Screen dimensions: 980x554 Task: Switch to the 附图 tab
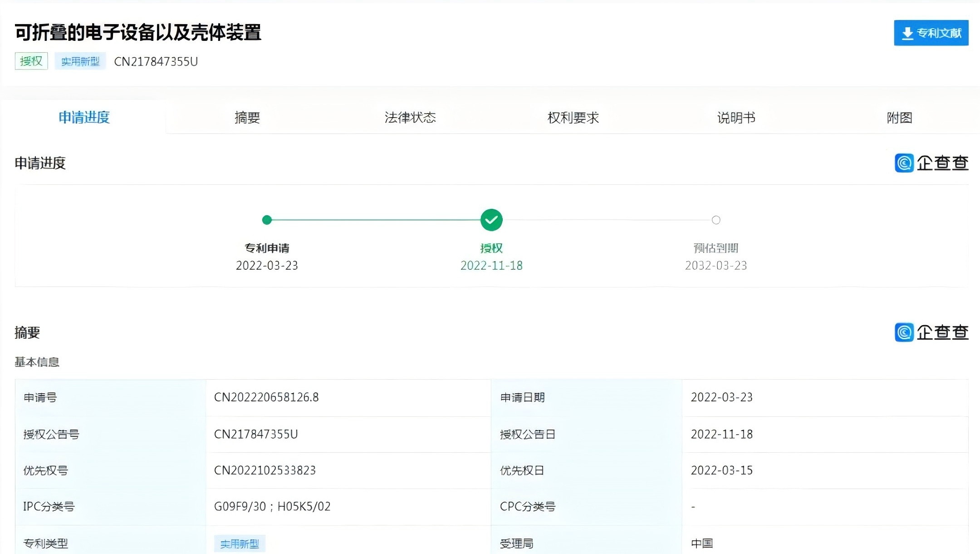899,118
